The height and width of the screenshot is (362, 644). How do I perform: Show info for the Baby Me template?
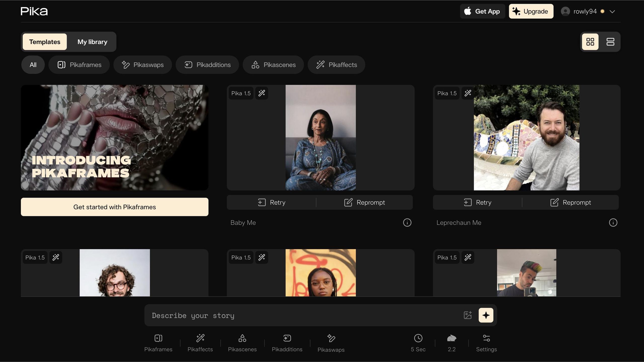click(x=407, y=222)
